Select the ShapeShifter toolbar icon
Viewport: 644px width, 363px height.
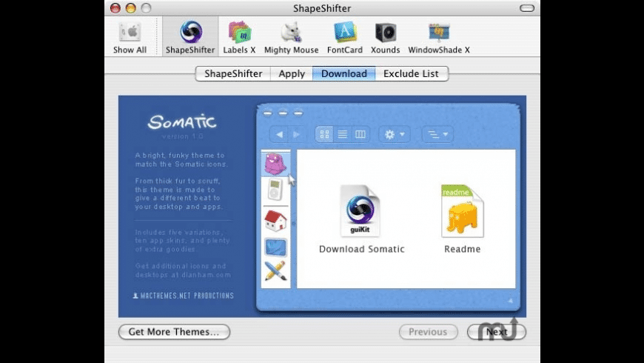pos(190,37)
